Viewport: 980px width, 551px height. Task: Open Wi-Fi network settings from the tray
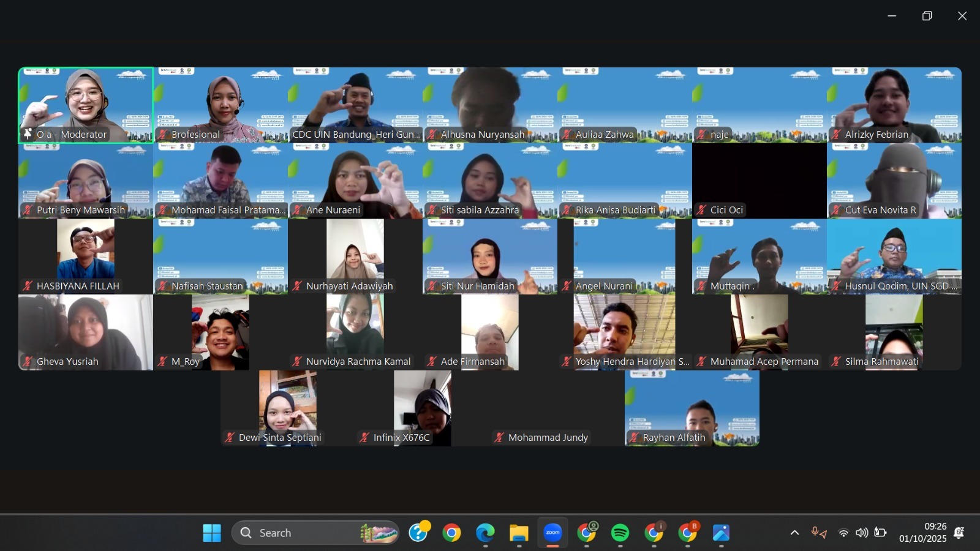(x=843, y=533)
